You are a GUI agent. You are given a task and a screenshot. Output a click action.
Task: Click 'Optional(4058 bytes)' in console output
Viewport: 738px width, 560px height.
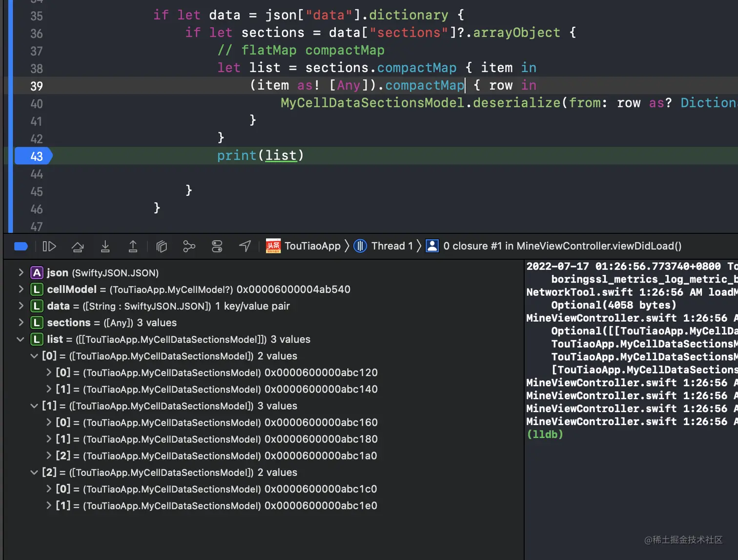click(x=614, y=305)
